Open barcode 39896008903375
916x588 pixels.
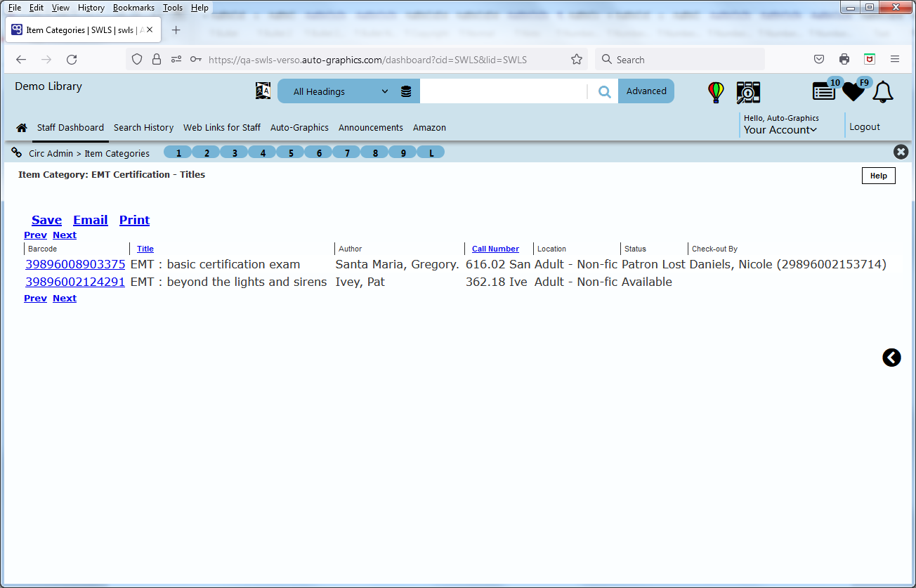tap(75, 265)
